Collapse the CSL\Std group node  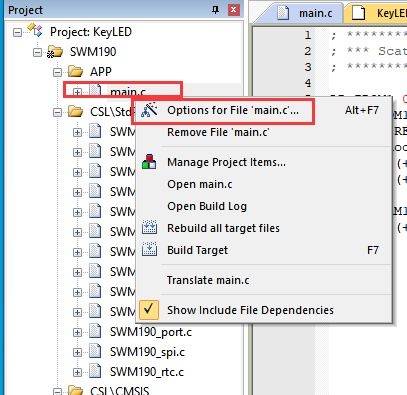(57, 112)
